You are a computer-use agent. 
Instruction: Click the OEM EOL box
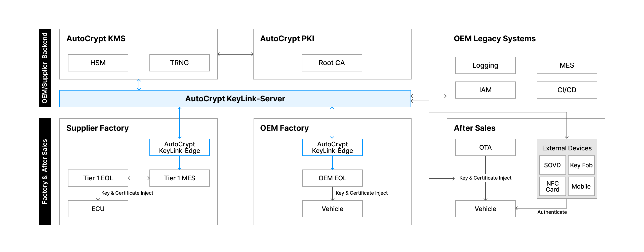[x=332, y=178]
